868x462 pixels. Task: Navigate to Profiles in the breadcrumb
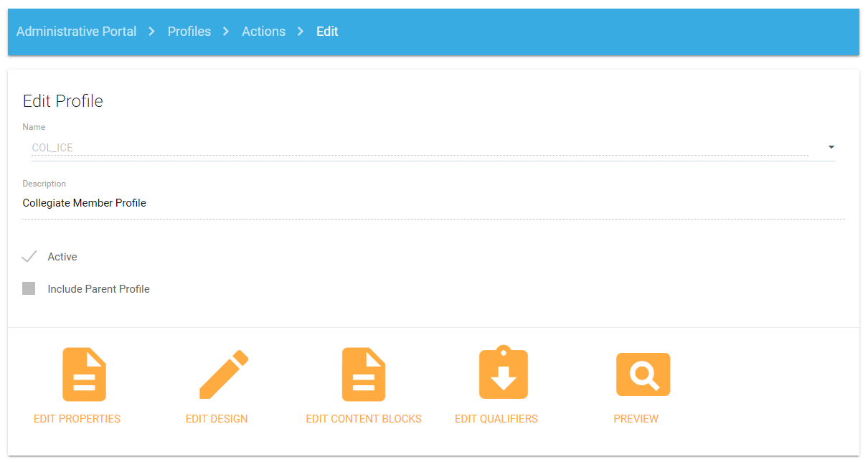pos(189,32)
